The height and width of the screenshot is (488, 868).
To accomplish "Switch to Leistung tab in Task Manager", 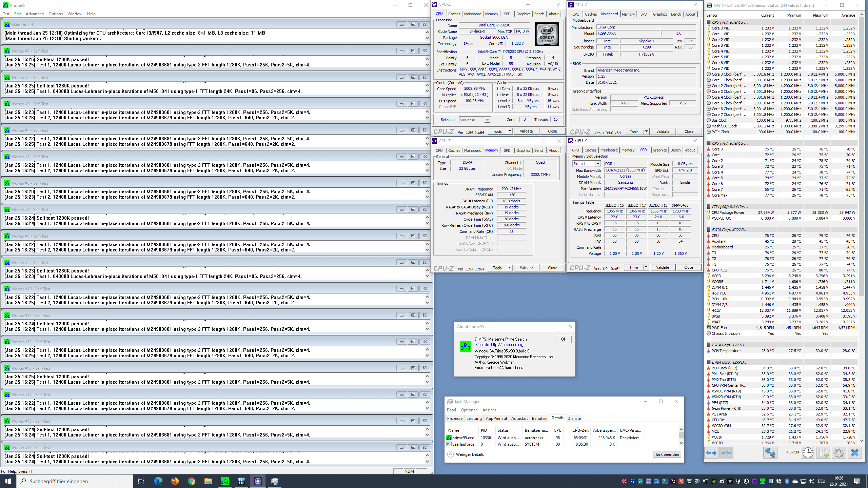I will [474, 419].
